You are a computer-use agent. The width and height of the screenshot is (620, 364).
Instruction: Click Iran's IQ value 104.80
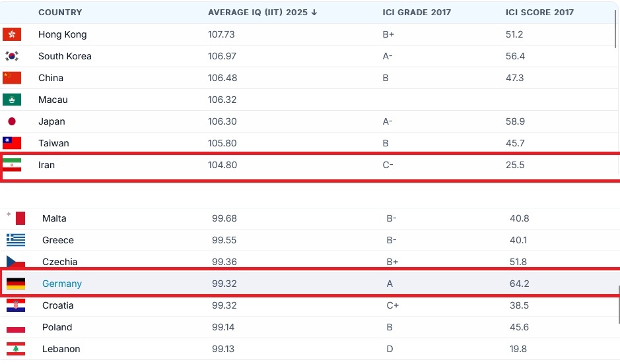223,165
